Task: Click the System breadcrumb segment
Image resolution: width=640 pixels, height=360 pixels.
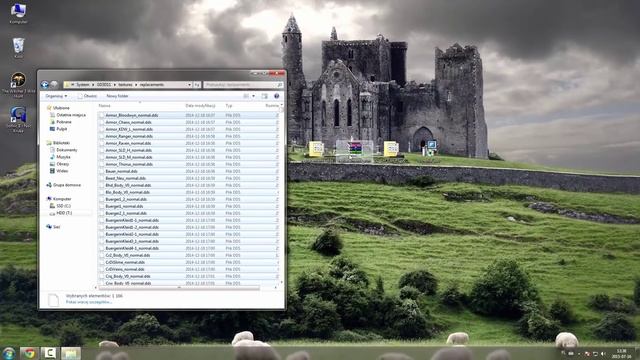Action: [x=82, y=84]
